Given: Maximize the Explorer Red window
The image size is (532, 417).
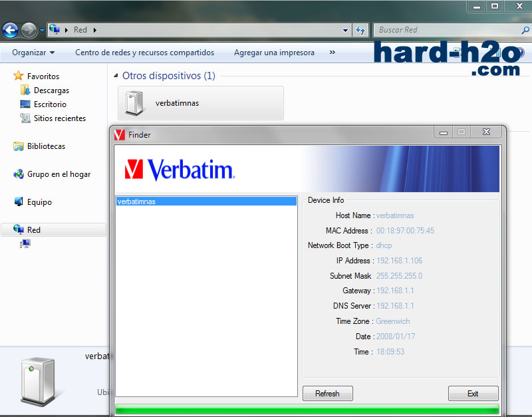Looking at the screenshot, I should [x=495, y=6].
